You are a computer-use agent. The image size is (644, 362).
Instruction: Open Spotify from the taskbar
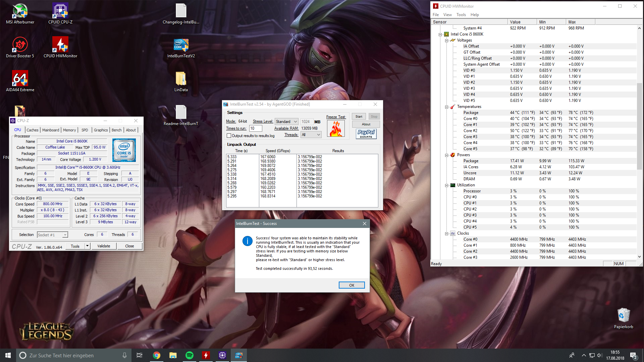click(x=190, y=355)
